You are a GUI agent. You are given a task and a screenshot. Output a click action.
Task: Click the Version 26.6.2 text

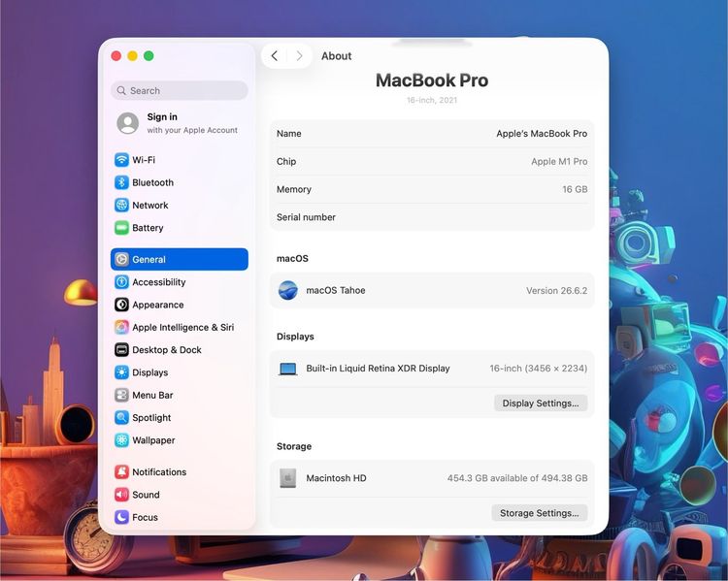tap(556, 291)
